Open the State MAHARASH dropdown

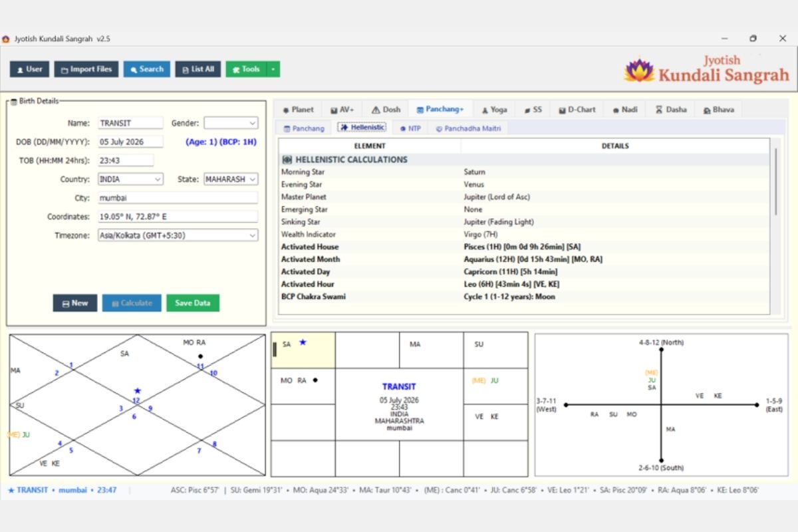click(231, 180)
